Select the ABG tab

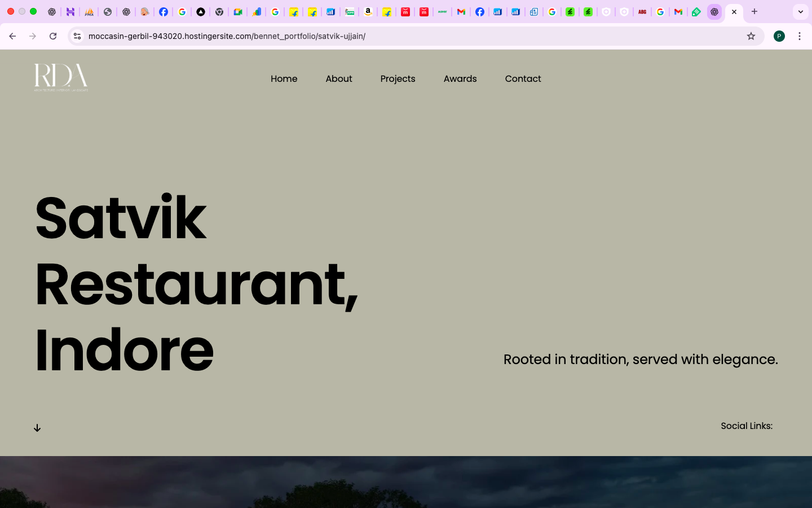point(642,12)
